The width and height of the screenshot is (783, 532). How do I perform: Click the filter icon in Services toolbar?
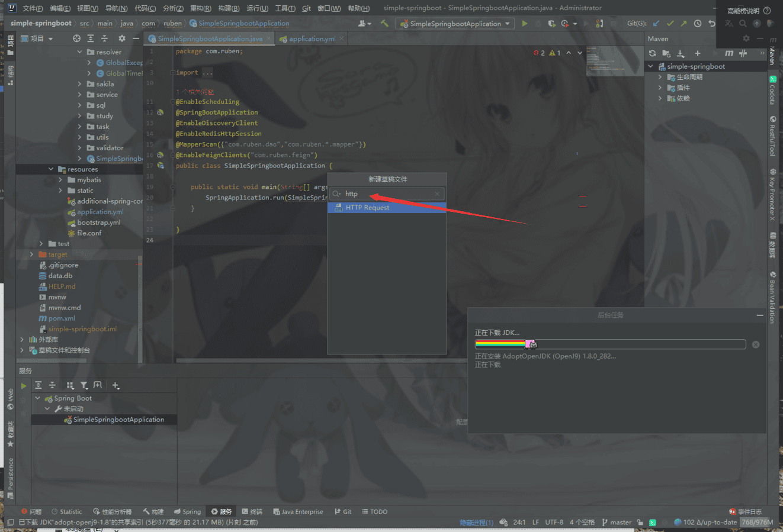point(84,385)
